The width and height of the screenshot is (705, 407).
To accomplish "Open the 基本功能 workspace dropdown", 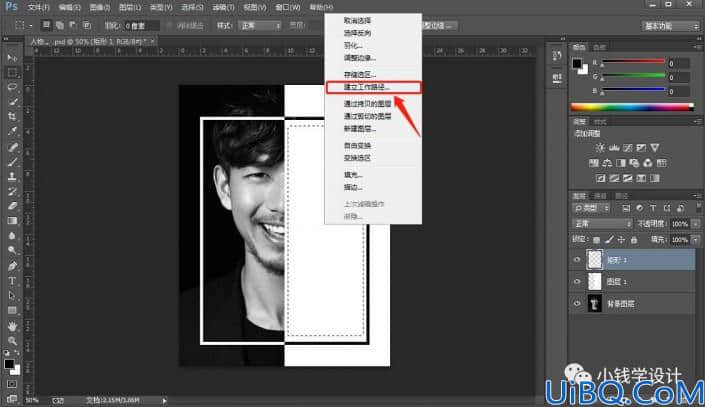I will [670, 26].
